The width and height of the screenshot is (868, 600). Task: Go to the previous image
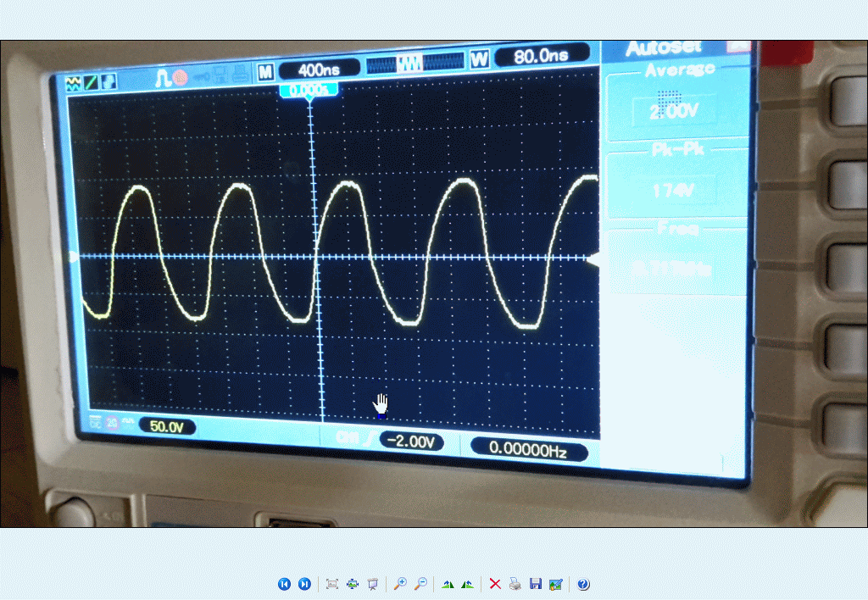coord(284,584)
